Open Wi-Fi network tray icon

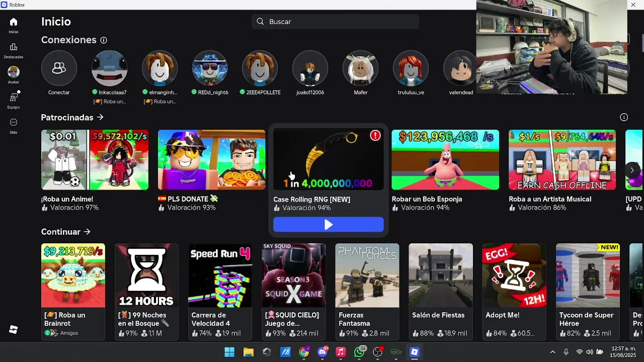click(580, 352)
